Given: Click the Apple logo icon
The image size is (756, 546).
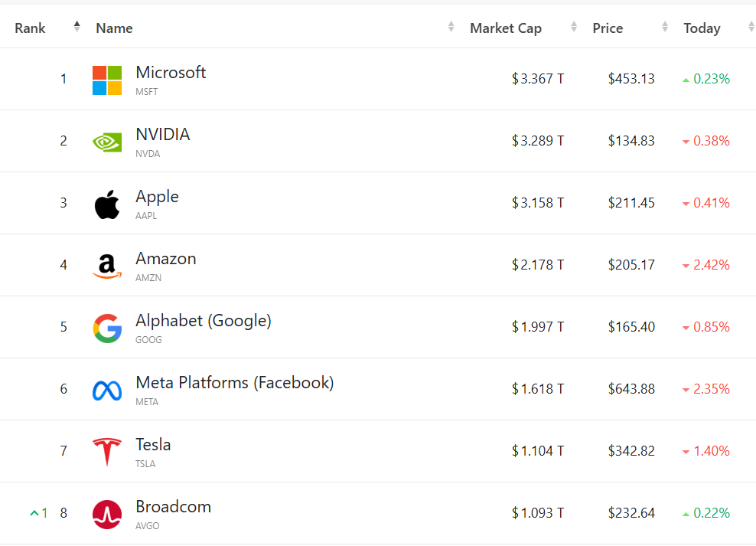Looking at the screenshot, I should pos(107,204).
